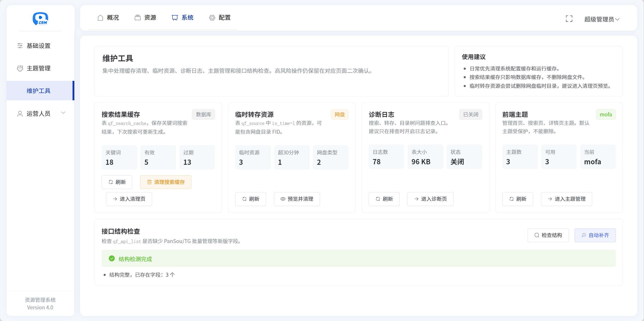This screenshot has width=644, height=321.
Task: Click the 运营人员 person icon
Action: [20, 113]
